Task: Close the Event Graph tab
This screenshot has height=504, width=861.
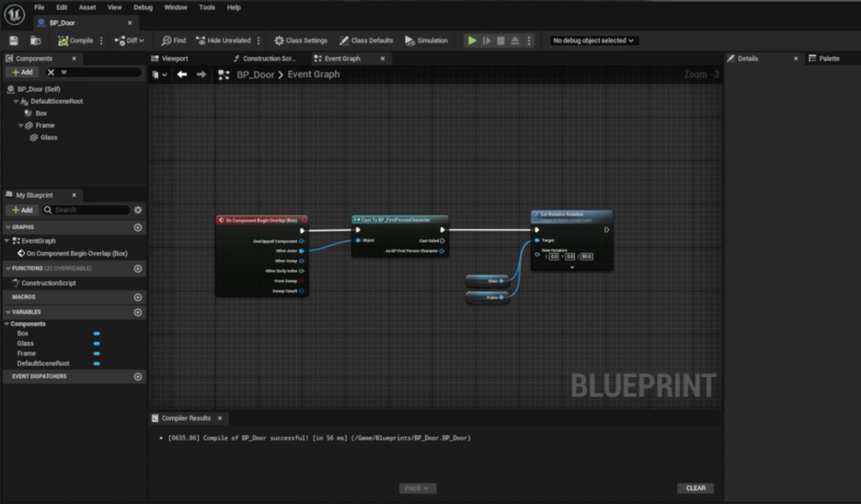Action: [383, 59]
